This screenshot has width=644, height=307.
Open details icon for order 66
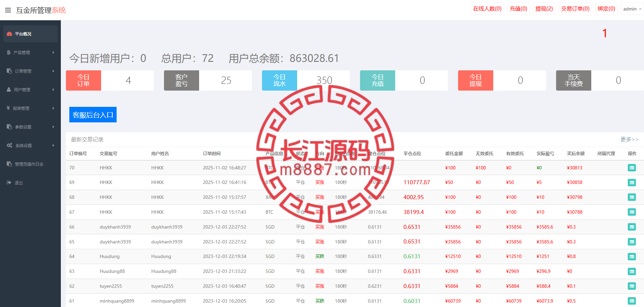(632, 227)
